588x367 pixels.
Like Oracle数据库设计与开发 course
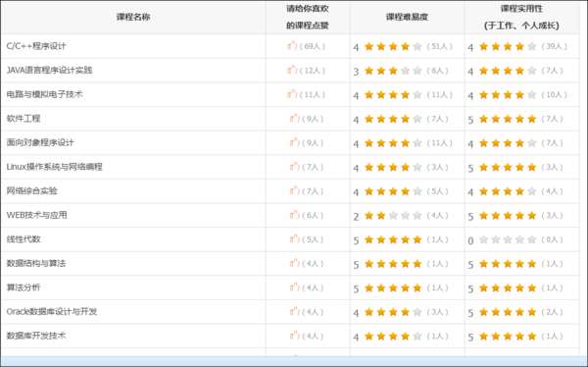294,312
